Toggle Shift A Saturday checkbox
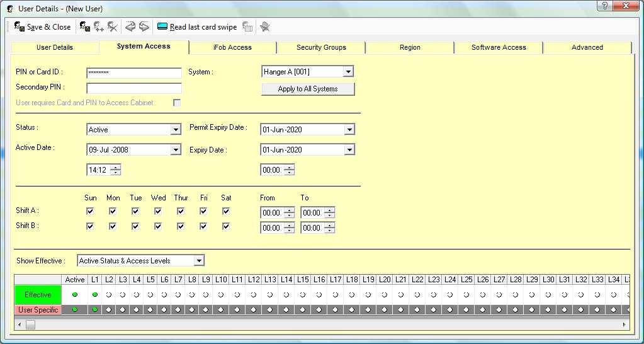The height and width of the screenshot is (344, 644). click(225, 211)
